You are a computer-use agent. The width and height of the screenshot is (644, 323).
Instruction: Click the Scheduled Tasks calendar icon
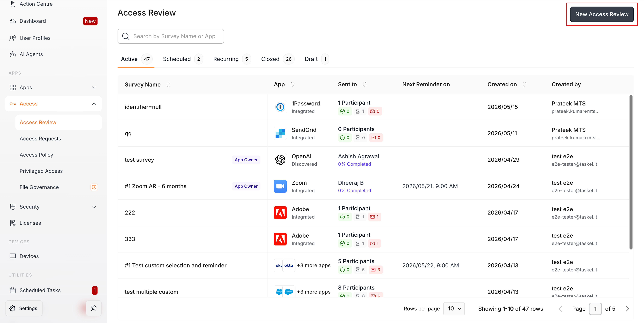click(13, 290)
